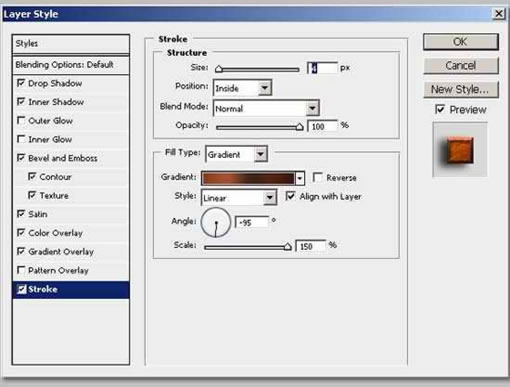The image size is (510, 387).
Task: Enable the Reverse checkbox
Action: point(318,177)
